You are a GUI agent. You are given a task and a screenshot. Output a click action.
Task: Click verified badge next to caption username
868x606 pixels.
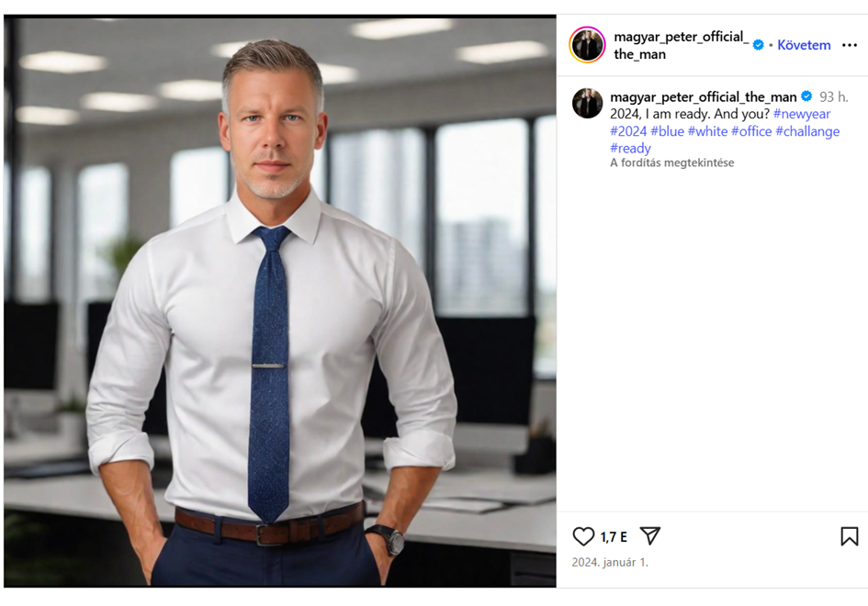click(x=806, y=96)
